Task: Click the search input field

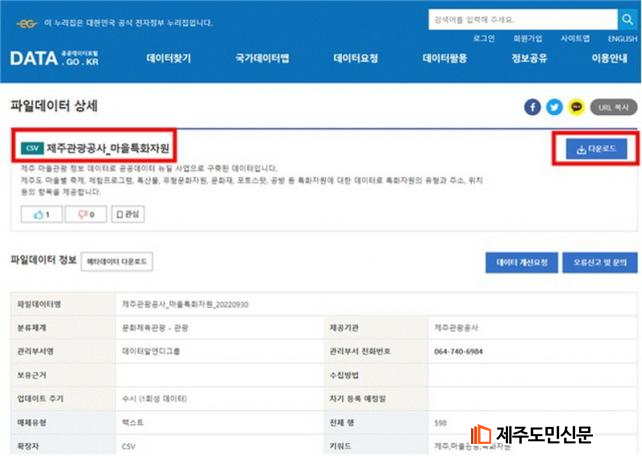Action: coord(520,19)
